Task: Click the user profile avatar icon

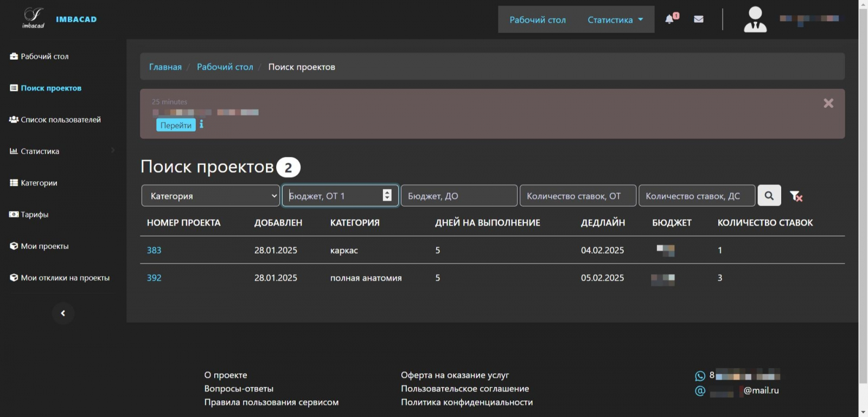Action: tap(755, 20)
